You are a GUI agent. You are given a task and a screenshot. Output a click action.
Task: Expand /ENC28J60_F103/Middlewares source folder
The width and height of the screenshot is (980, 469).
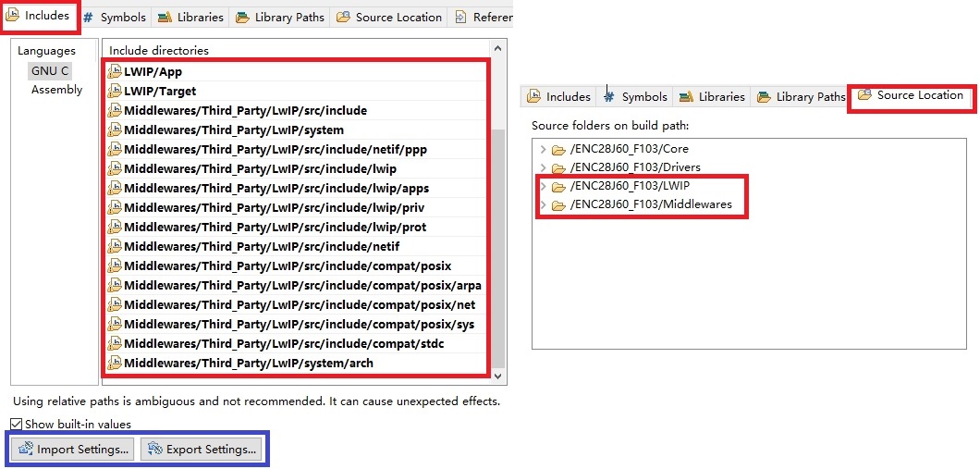click(x=543, y=204)
